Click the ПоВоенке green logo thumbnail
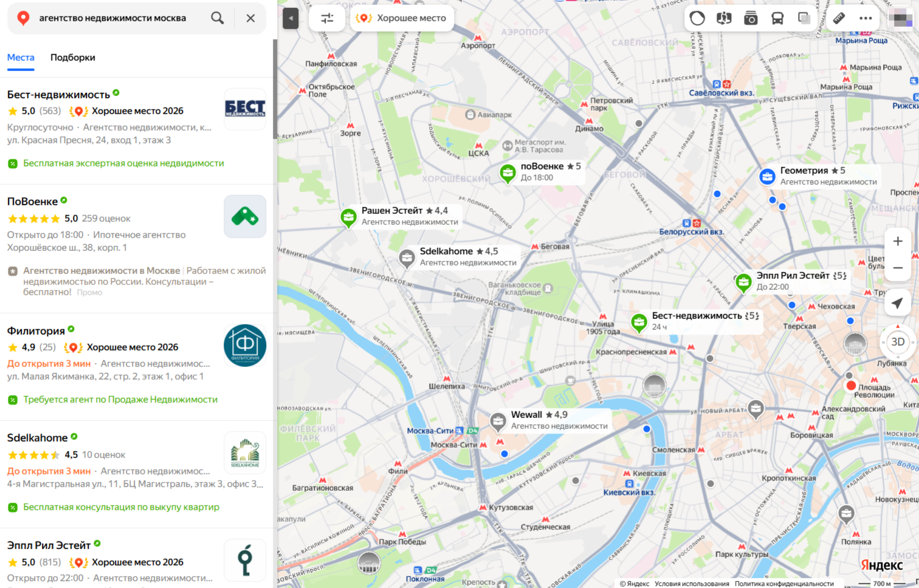This screenshot has height=588, width=919. (x=245, y=216)
